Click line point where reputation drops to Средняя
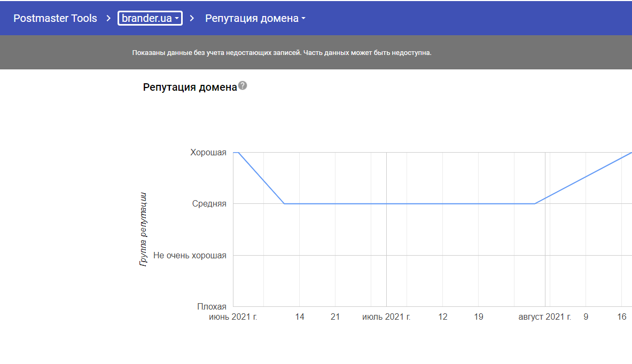The width and height of the screenshot is (632, 364). click(x=284, y=203)
